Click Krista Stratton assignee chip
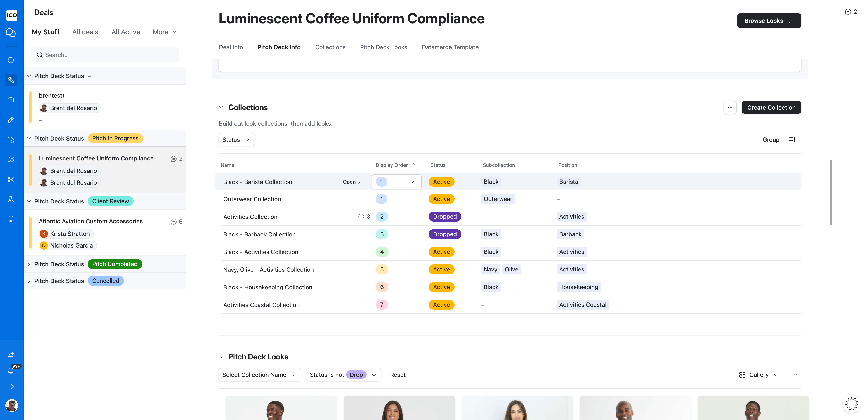The height and width of the screenshot is (420, 868). [66, 234]
